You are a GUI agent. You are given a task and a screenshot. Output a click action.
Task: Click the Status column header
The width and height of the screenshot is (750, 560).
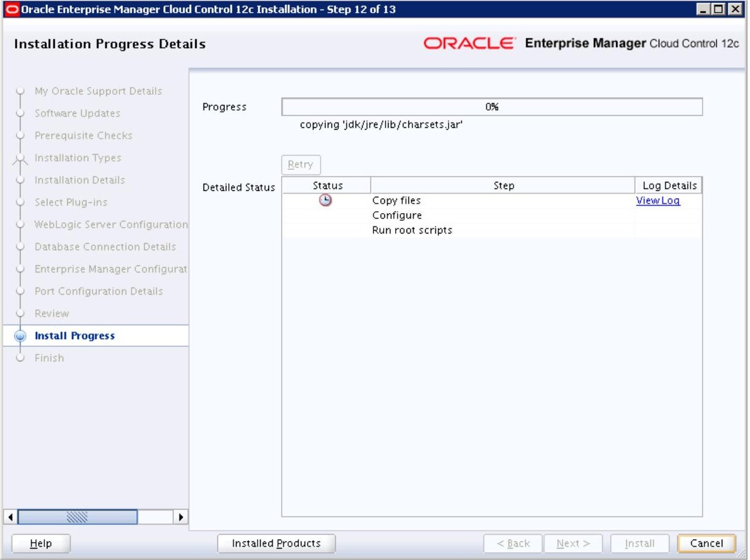pos(327,185)
